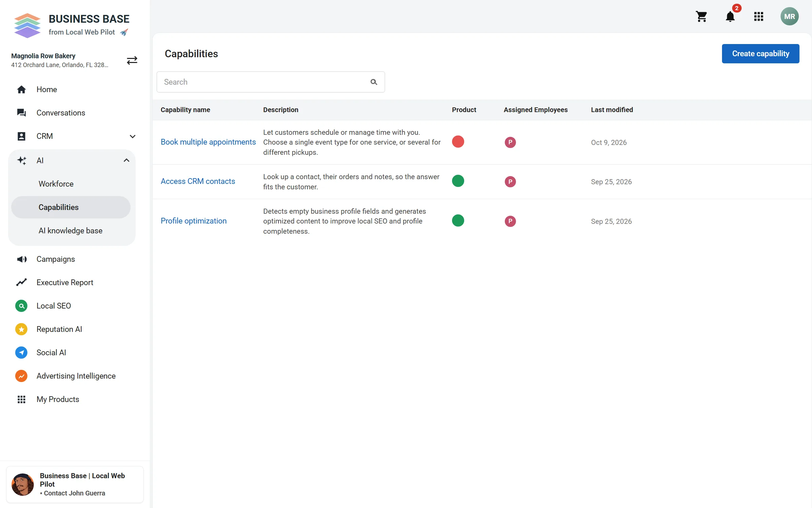812x508 pixels.
Task: Go to the Home menu label
Action: coord(47,89)
